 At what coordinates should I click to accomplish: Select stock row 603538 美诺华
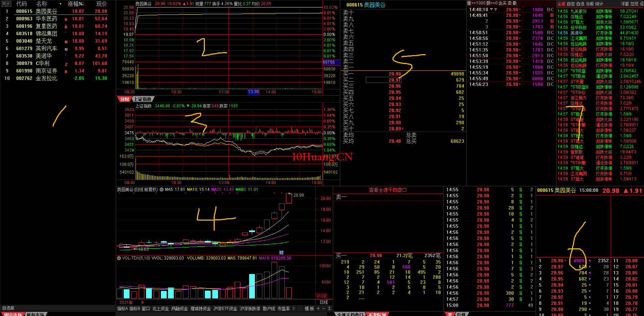57,56
